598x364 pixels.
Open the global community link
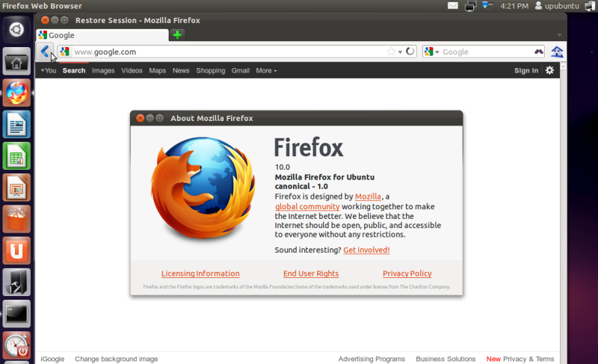click(307, 206)
